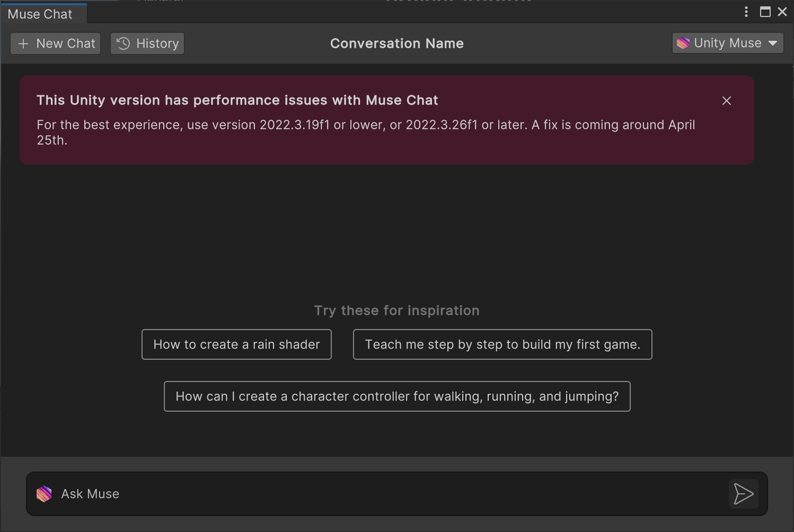Open the Unity Muse dropdown

click(x=728, y=43)
